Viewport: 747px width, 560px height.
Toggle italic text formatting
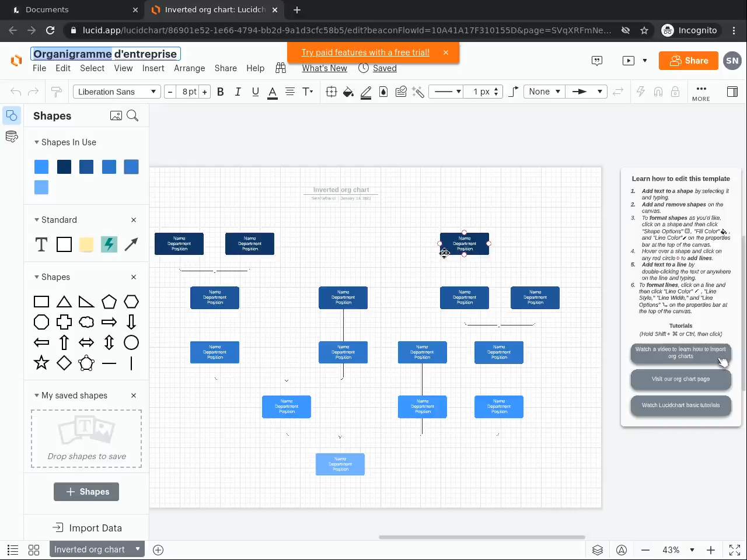pos(238,92)
